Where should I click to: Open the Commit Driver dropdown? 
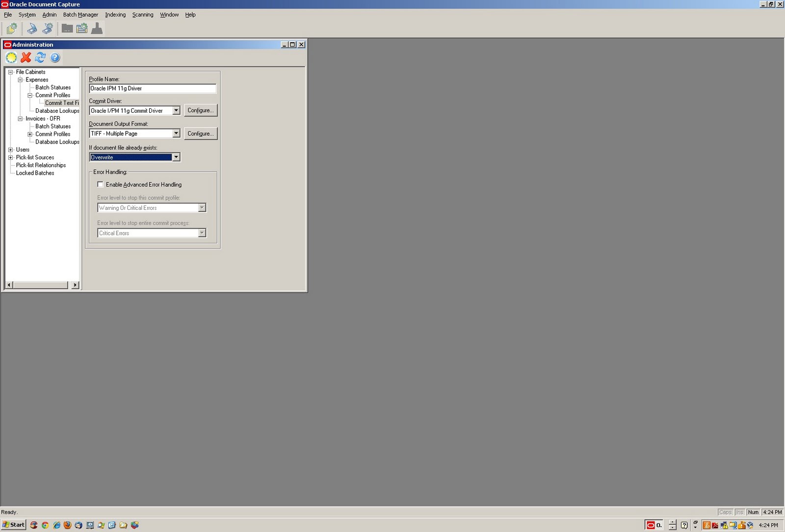pos(177,110)
